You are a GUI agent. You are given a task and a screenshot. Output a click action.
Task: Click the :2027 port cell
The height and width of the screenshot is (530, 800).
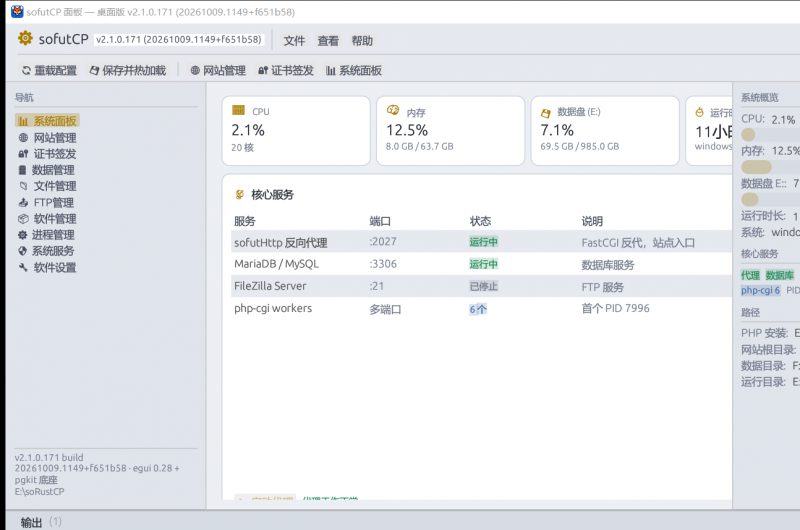383,242
